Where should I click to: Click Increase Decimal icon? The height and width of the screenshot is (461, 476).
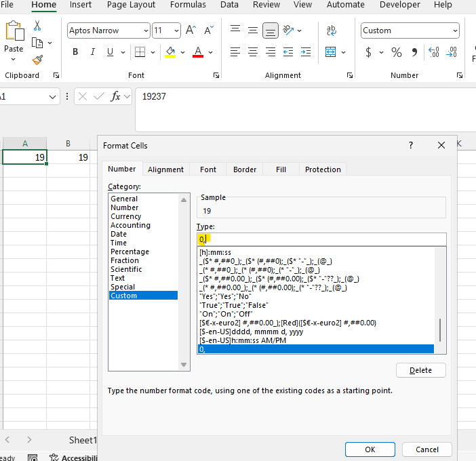click(434, 52)
